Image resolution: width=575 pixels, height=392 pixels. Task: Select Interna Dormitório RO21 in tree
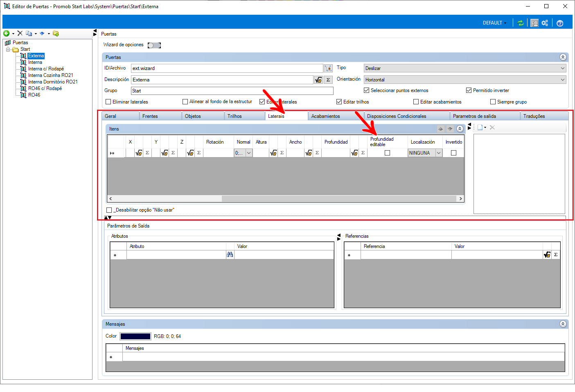[53, 82]
